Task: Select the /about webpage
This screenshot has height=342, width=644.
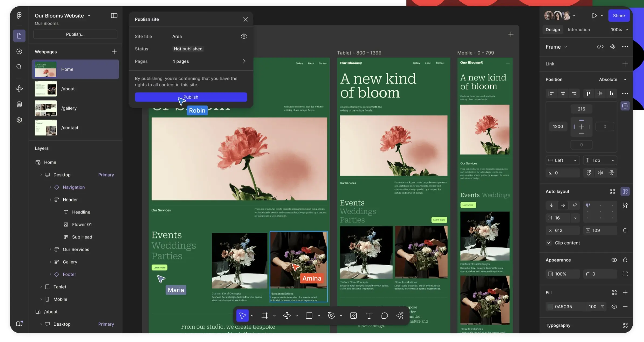Action: 75,89
